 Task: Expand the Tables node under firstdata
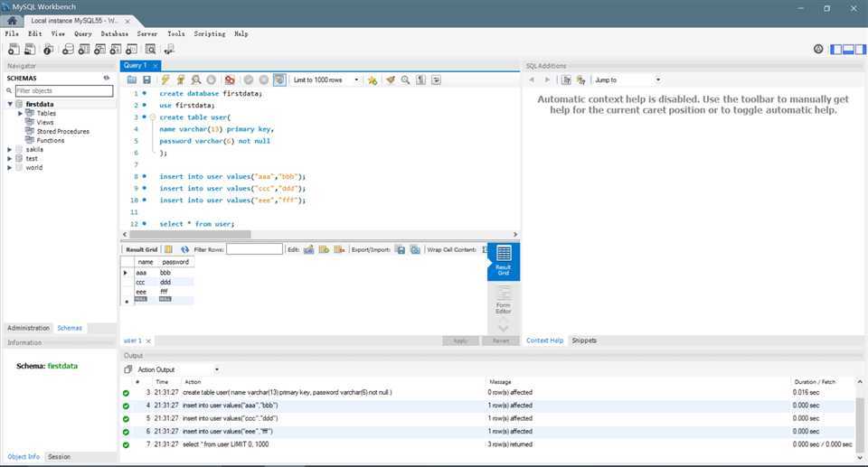coord(21,113)
